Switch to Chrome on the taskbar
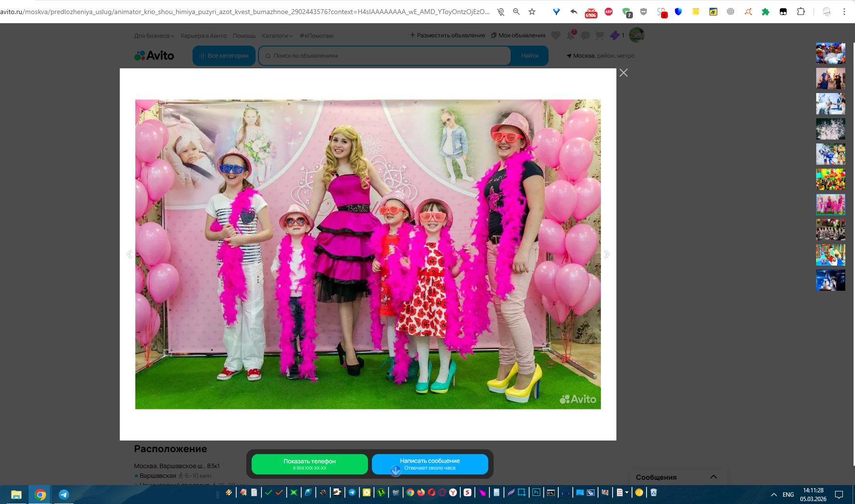 point(40,494)
